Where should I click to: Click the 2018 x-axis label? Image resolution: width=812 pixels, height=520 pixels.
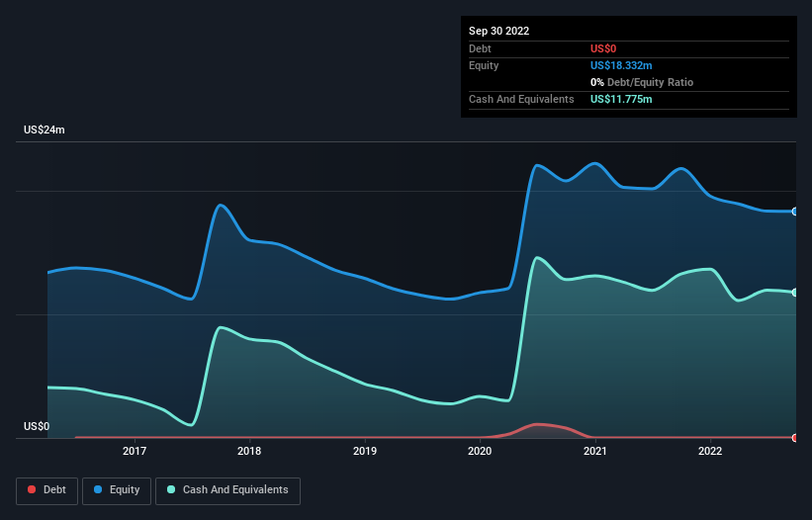point(249,451)
